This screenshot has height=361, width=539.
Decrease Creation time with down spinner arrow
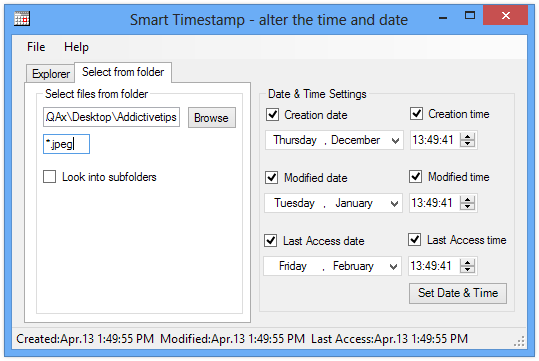467,144
